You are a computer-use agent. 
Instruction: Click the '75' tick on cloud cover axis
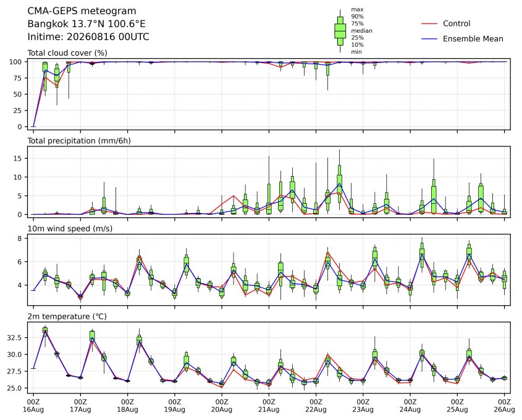(18, 78)
